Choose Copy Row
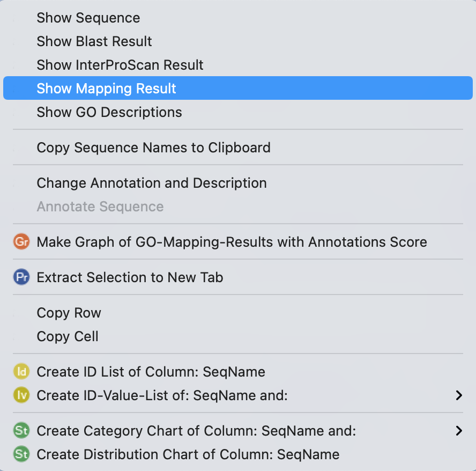Viewport: 476px width, 471px height. (x=69, y=313)
